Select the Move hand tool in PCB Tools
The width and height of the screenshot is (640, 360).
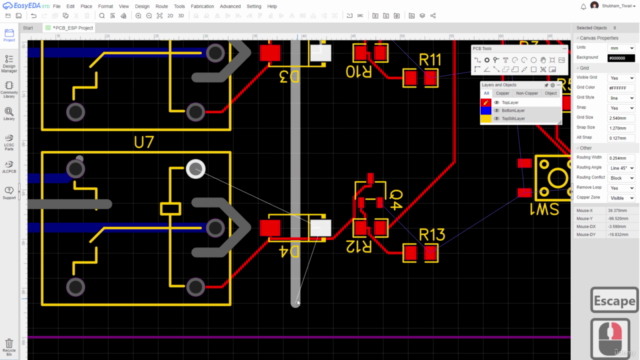click(x=543, y=60)
